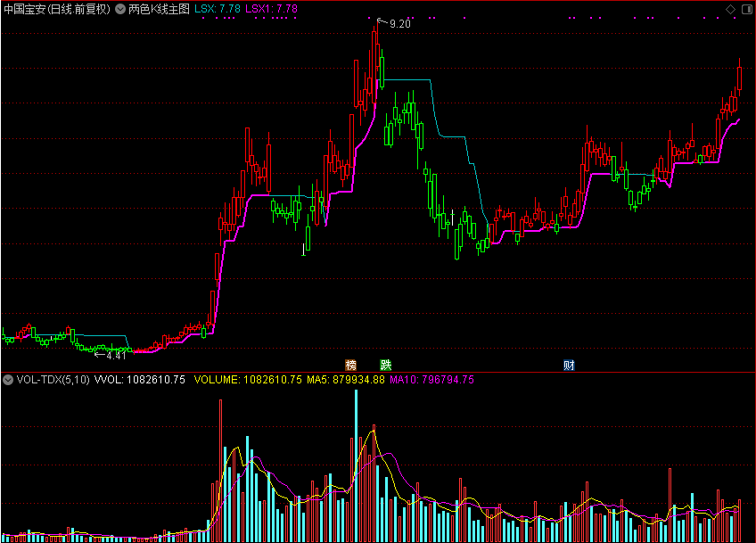Image resolution: width=756 pixels, height=543 pixels.
Task: Open the VOL-TDX volume panel dropdown arrow
Action: click(x=8, y=380)
